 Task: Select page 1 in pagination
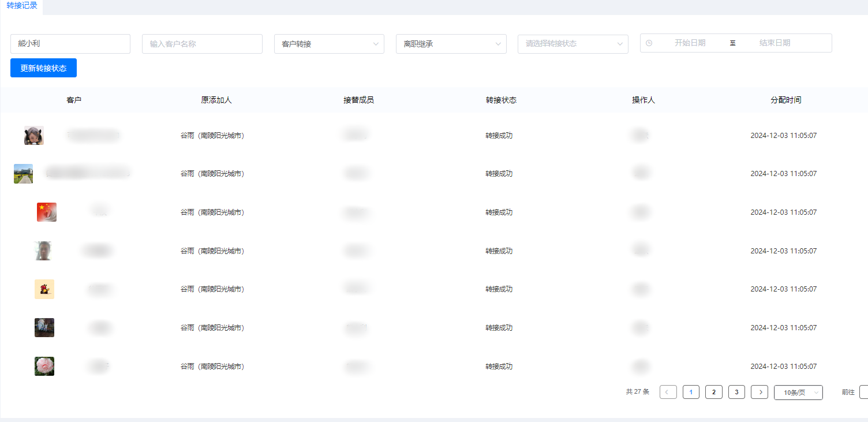click(691, 392)
